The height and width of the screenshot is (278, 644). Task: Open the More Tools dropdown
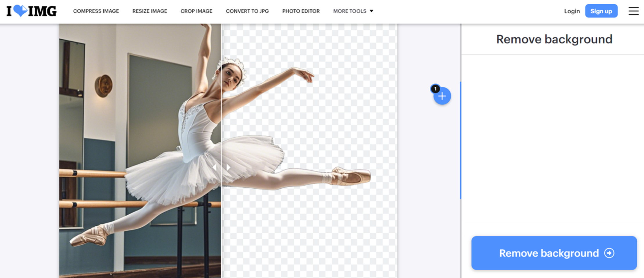(353, 11)
